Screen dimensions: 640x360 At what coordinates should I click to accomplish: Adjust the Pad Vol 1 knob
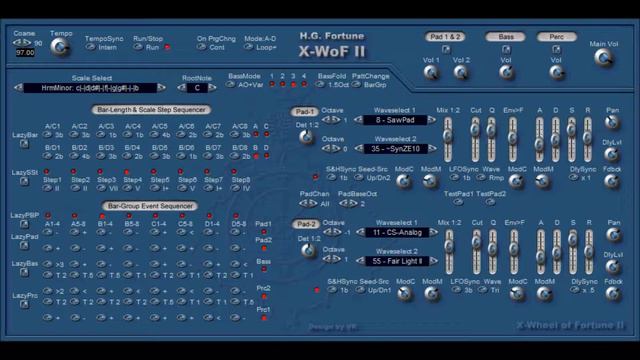click(431, 73)
